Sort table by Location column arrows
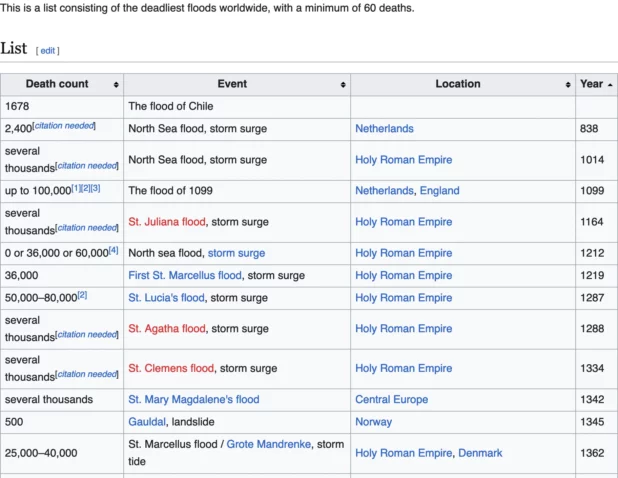The image size is (618, 478). pyautogui.click(x=567, y=85)
